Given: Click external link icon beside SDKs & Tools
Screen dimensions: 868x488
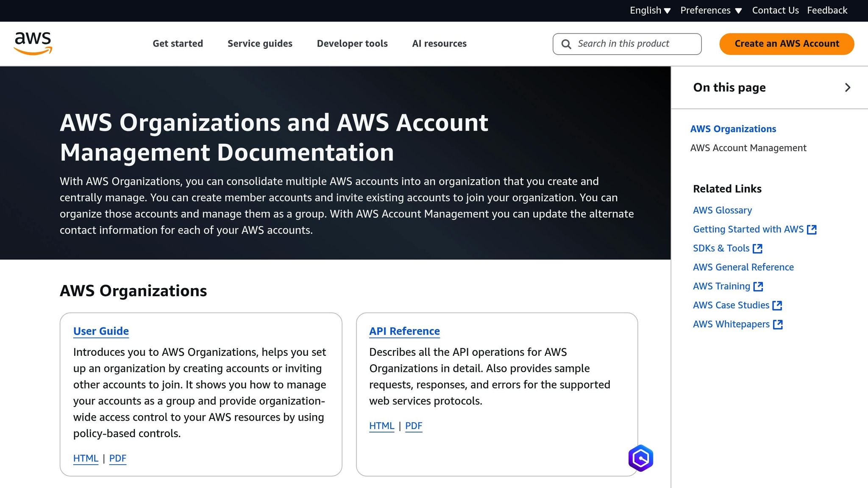Looking at the screenshot, I should 757,249.
